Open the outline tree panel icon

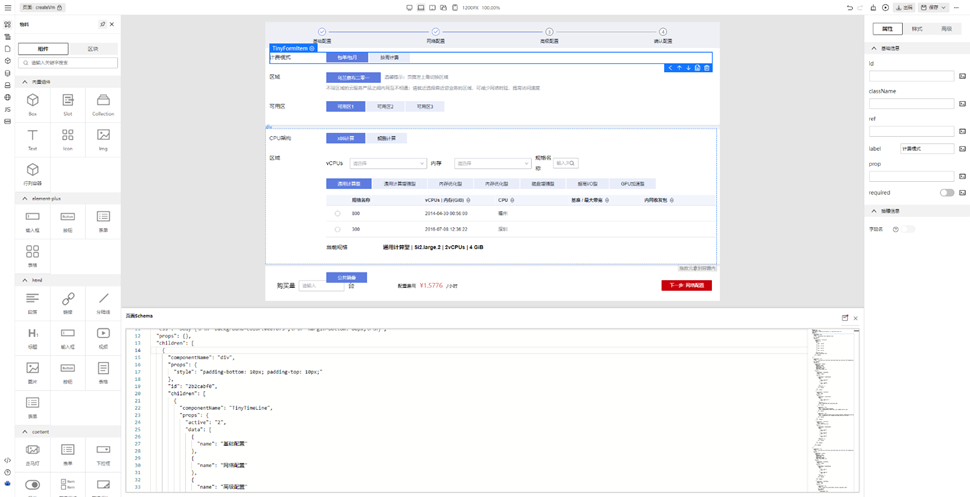pos(7,37)
